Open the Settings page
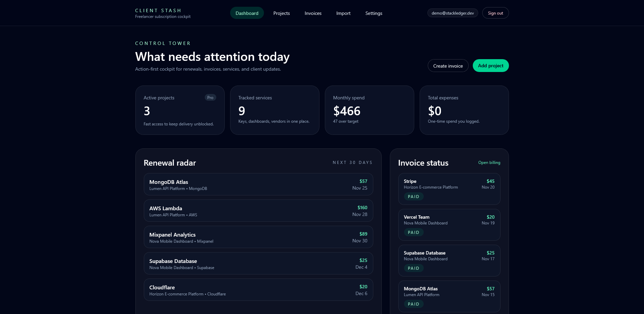Screen dimensions: 644x314 (374, 13)
